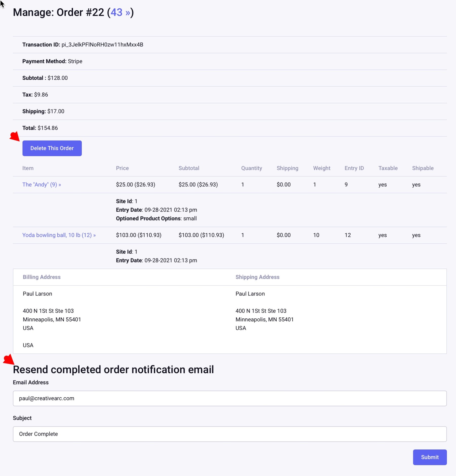Click the Shipping Address section header
The width and height of the screenshot is (456, 476).
click(257, 277)
